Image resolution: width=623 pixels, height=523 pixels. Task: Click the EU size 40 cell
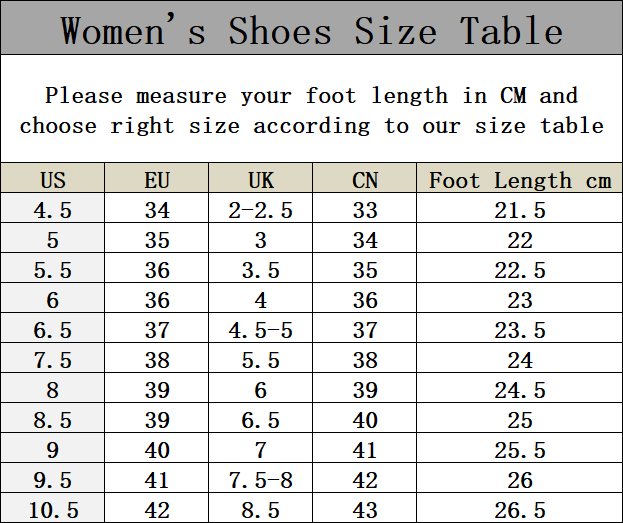tap(157, 451)
